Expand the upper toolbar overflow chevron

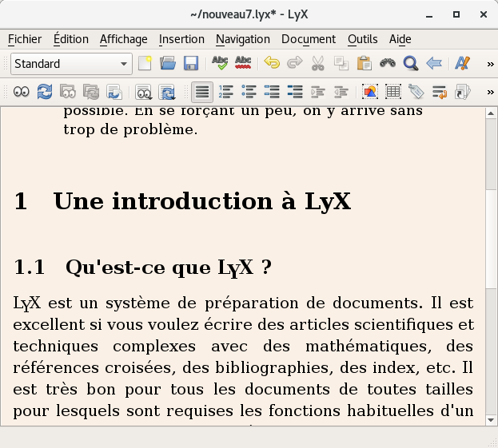[x=490, y=64]
